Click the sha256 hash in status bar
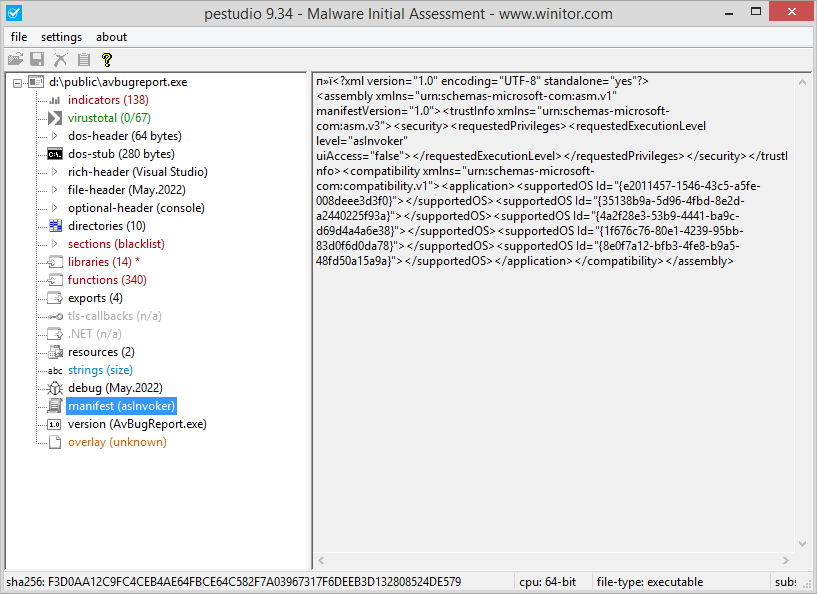Screen dimensions: 817x594 pyautogui.click(x=233, y=582)
